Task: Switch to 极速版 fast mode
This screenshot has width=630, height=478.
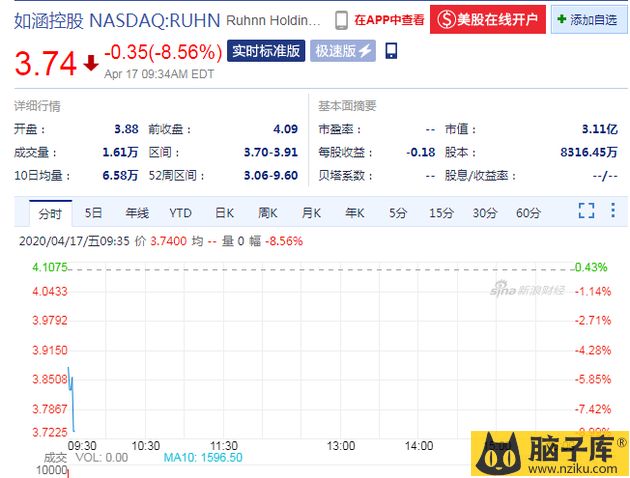Action: (343, 51)
